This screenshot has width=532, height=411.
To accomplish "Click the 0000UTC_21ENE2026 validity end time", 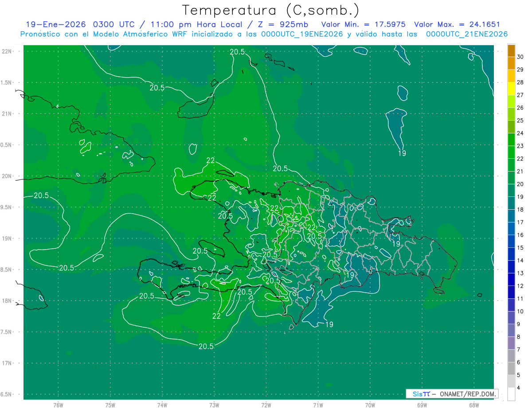I will pyautogui.click(x=466, y=34).
